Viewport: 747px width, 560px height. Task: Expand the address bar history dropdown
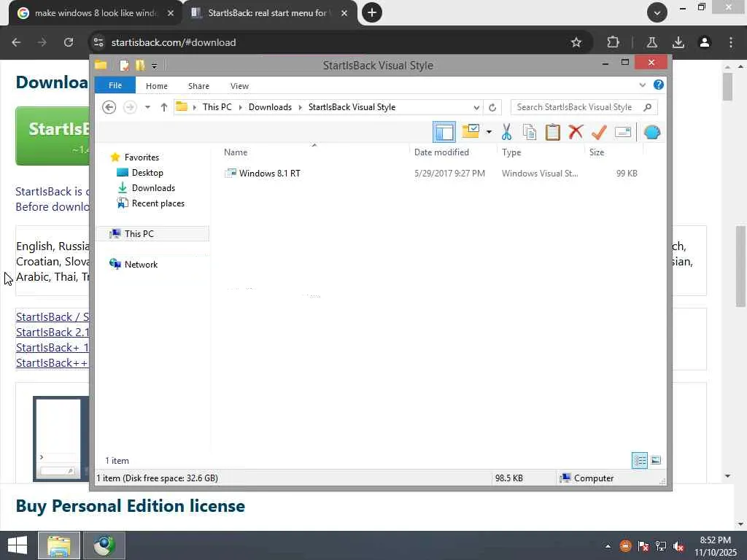(476, 107)
